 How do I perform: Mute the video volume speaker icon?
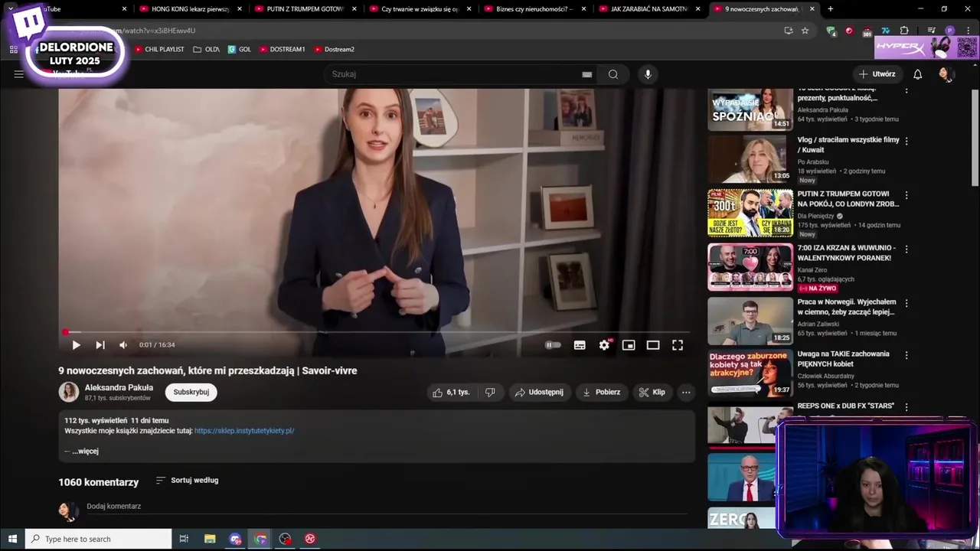(x=123, y=345)
